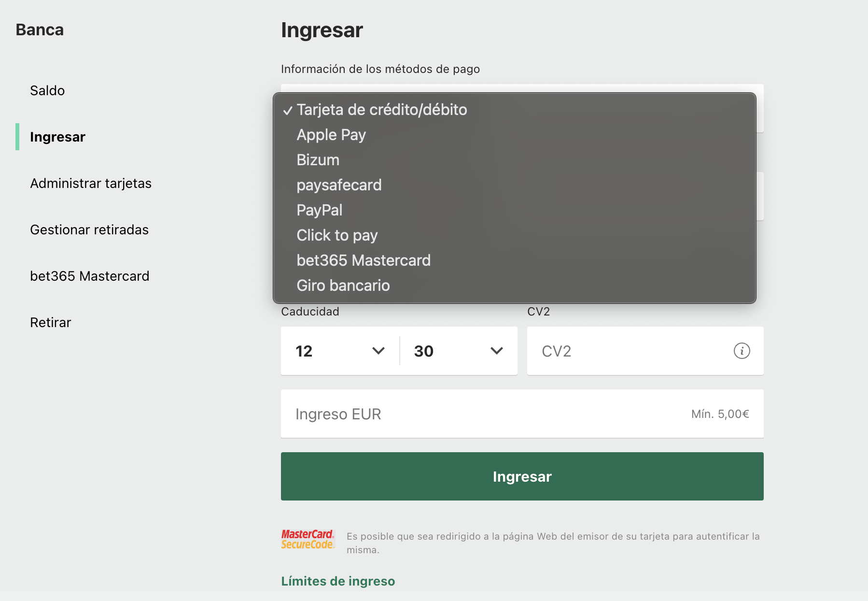The width and height of the screenshot is (868, 601).
Task: Open expiry month dropdown showing 12
Action: [340, 351]
